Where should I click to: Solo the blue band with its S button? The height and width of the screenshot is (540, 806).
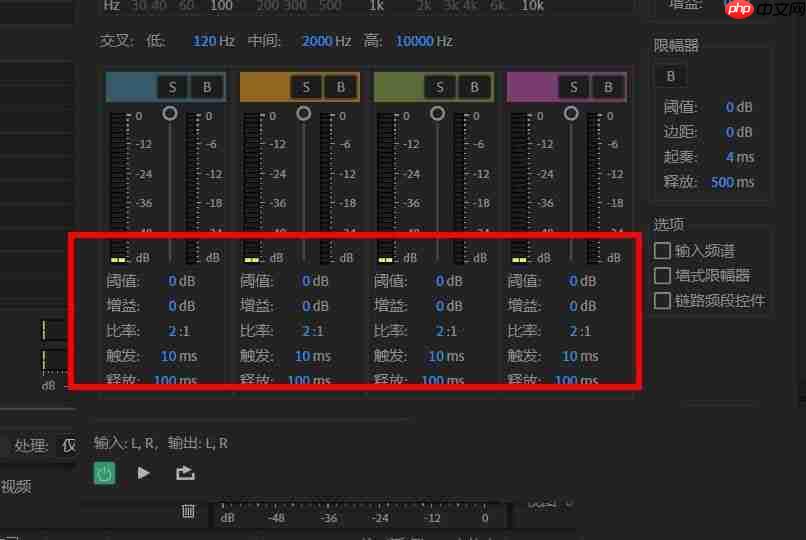click(x=172, y=87)
